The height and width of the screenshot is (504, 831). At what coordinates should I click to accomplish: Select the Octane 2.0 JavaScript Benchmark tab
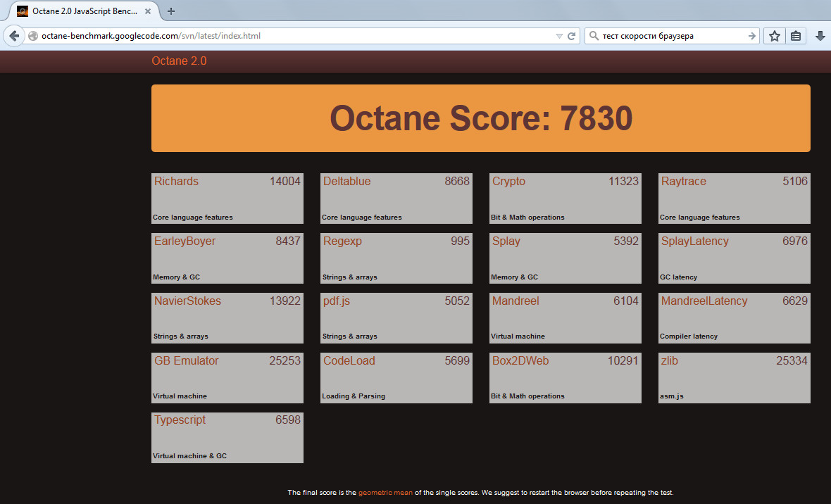85,11
